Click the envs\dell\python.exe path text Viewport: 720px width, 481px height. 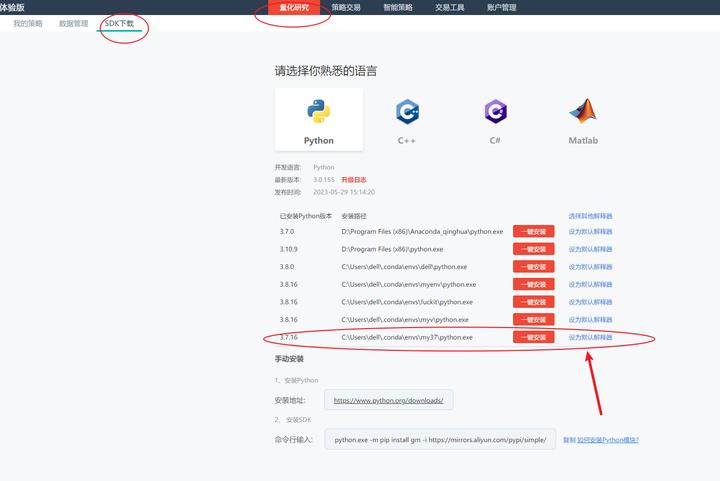click(404, 267)
